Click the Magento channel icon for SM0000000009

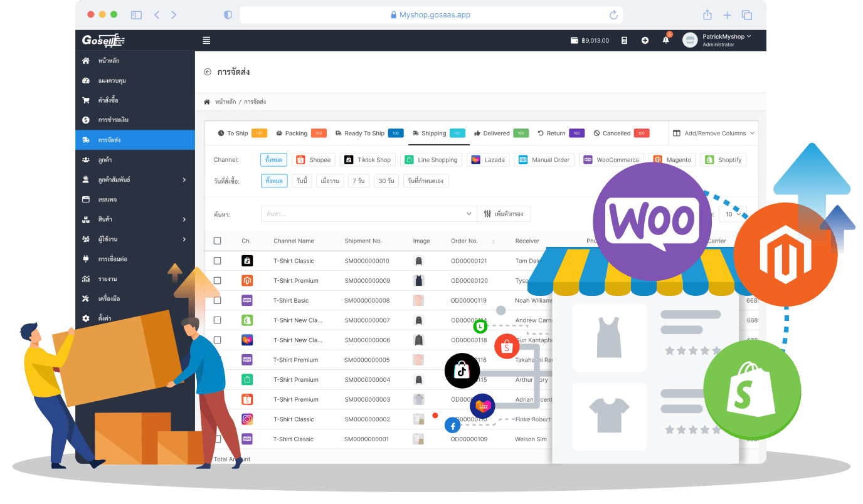(247, 281)
